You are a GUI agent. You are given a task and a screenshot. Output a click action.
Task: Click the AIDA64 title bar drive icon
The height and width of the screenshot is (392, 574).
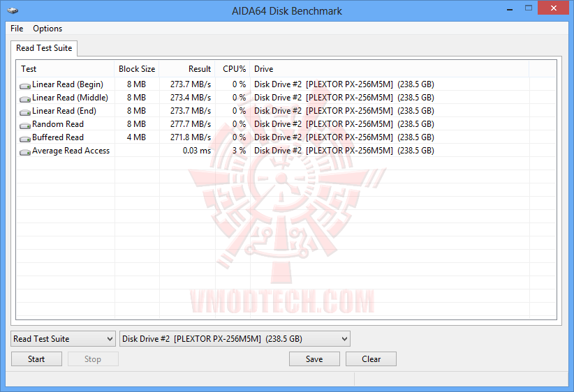(x=13, y=10)
